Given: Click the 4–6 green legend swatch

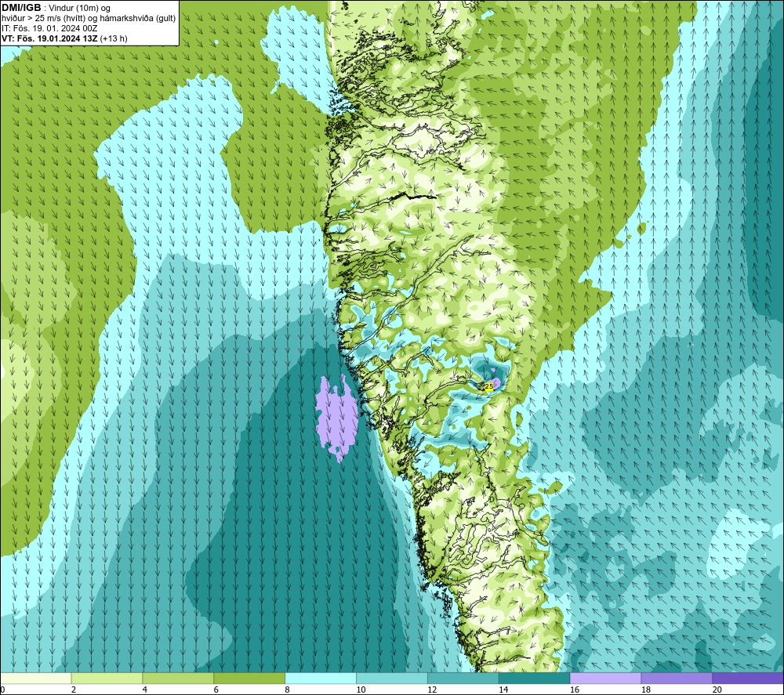Looking at the screenshot, I should (178, 679).
